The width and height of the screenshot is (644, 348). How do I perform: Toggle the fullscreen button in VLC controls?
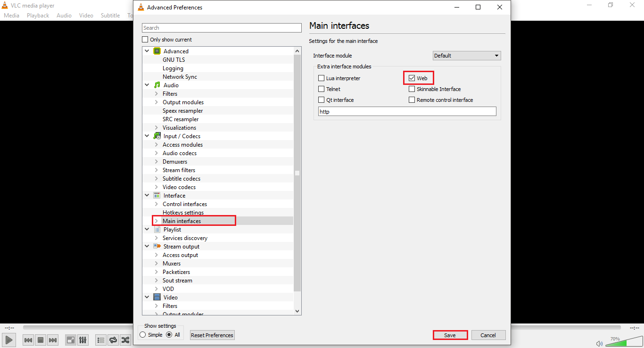(x=70, y=340)
